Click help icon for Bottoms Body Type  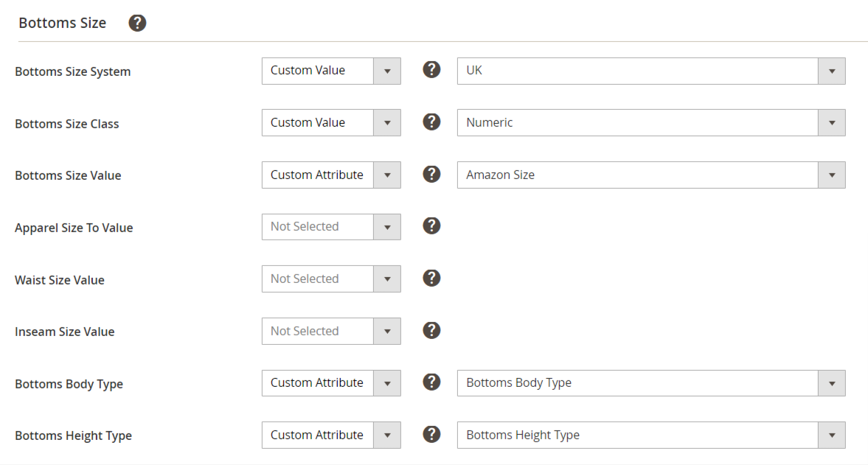(x=432, y=382)
